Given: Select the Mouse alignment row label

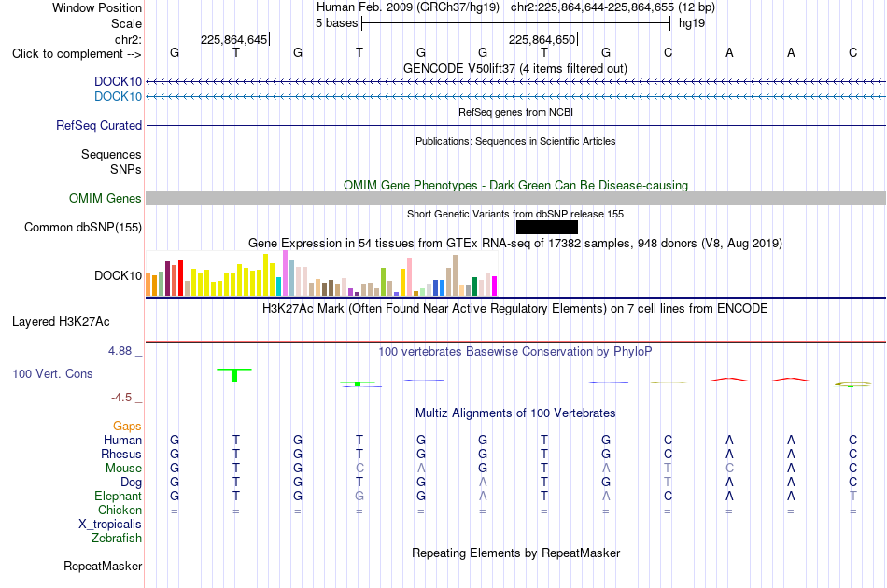Looking at the screenshot, I should click(123, 469).
